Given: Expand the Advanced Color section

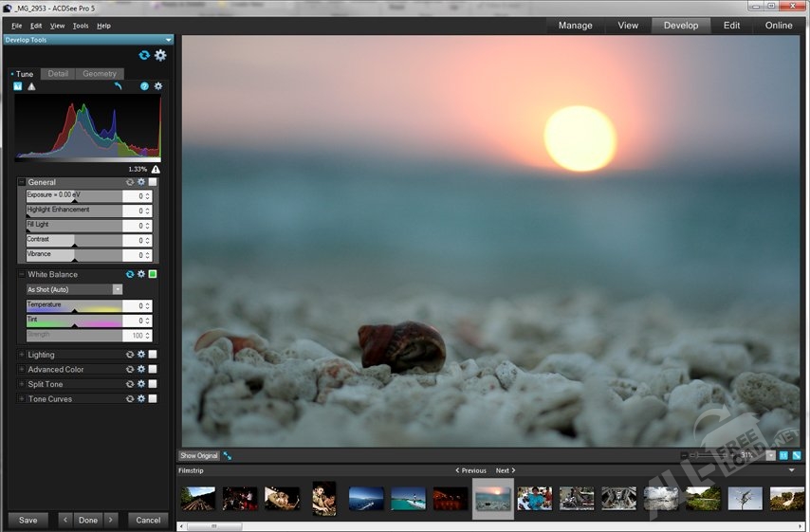Looking at the screenshot, I should (x=22, y=370).
